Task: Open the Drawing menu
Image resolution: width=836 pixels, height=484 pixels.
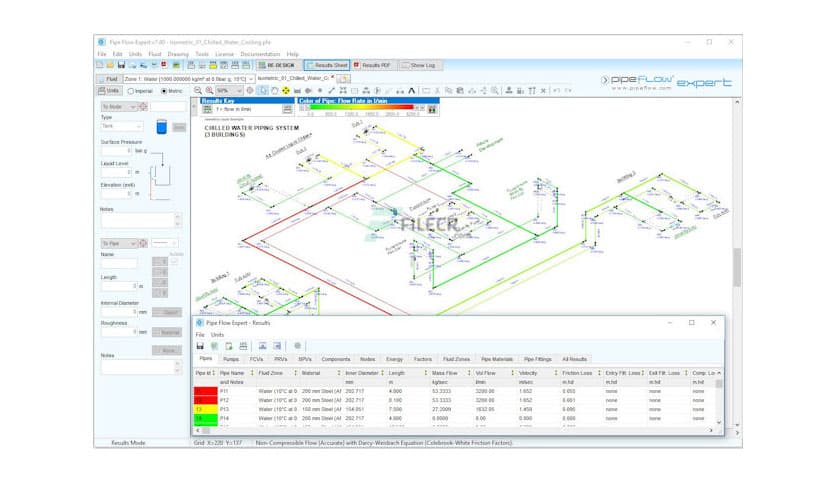Action: (x=177, y=54)
